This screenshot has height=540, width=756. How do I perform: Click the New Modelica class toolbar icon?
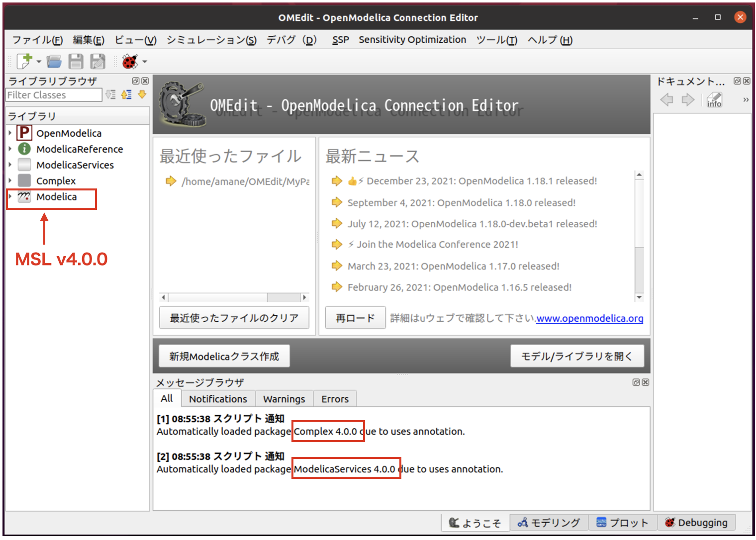pyautogui.click(x=24, y=61)
